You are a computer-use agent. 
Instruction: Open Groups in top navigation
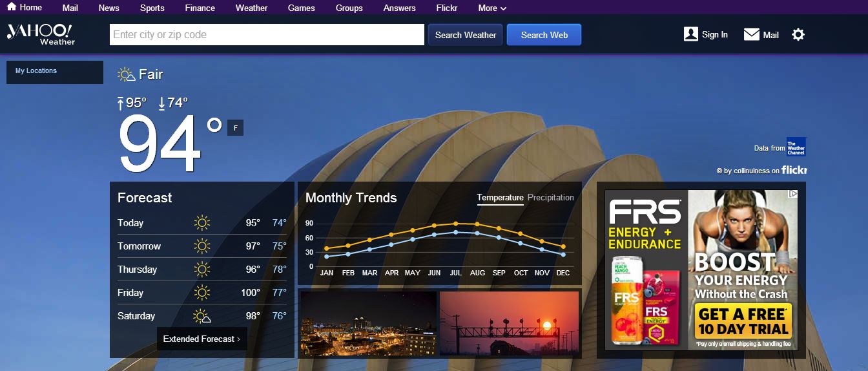click(x=349, y=8)
